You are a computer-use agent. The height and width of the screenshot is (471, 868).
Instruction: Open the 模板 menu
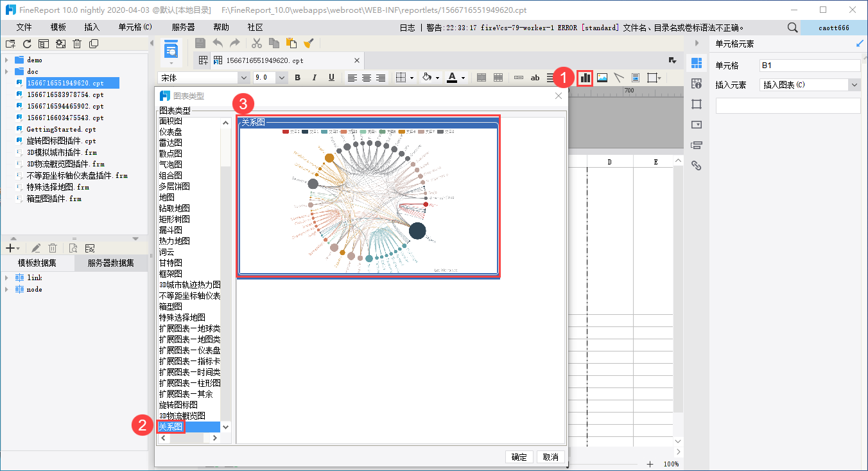coord(58,28)
